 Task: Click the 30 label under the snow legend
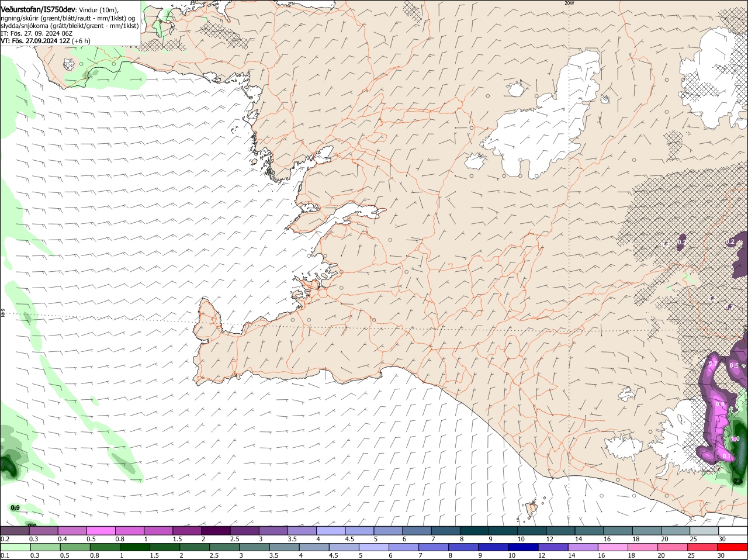[722, 538]
